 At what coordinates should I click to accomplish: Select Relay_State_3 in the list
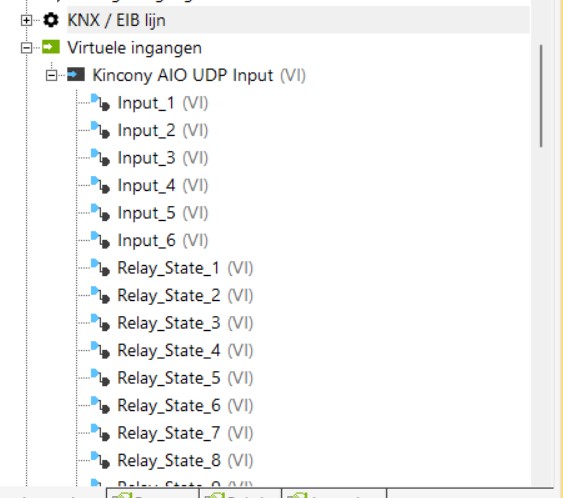click(x=185, y=323)
